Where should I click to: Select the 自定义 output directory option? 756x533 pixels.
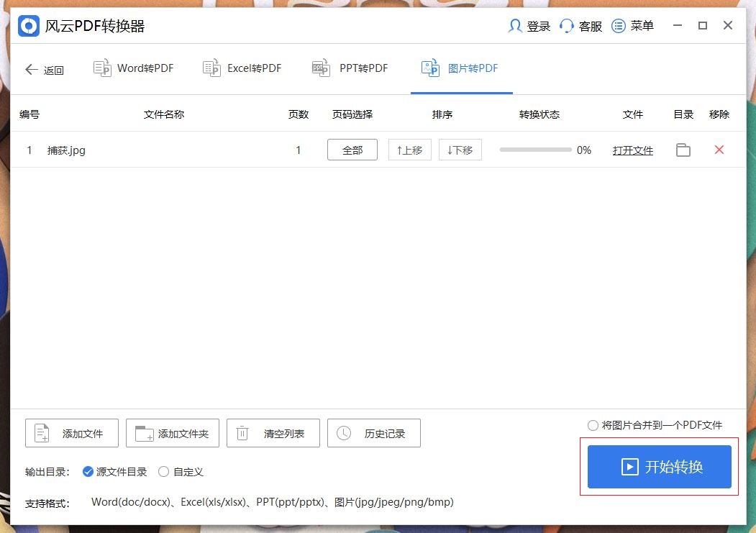tap(164, 471)
